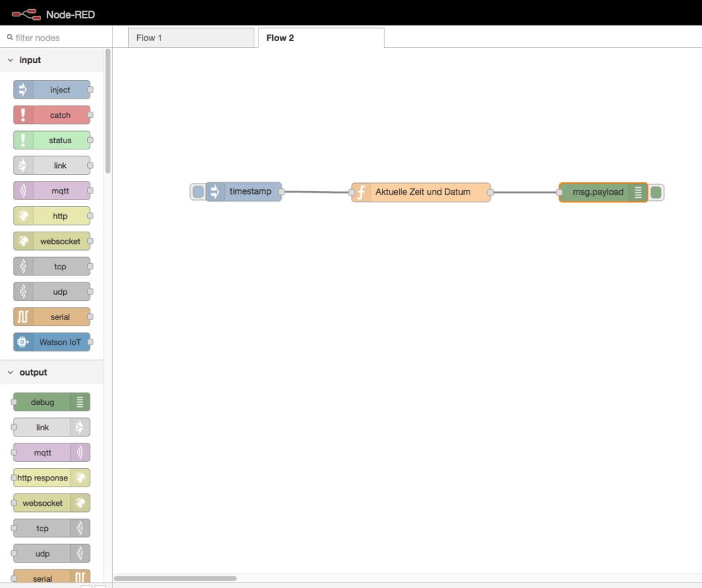Switch to the Flow 2 tab
This screenshot has height=588, width=702.
(321, 38)
